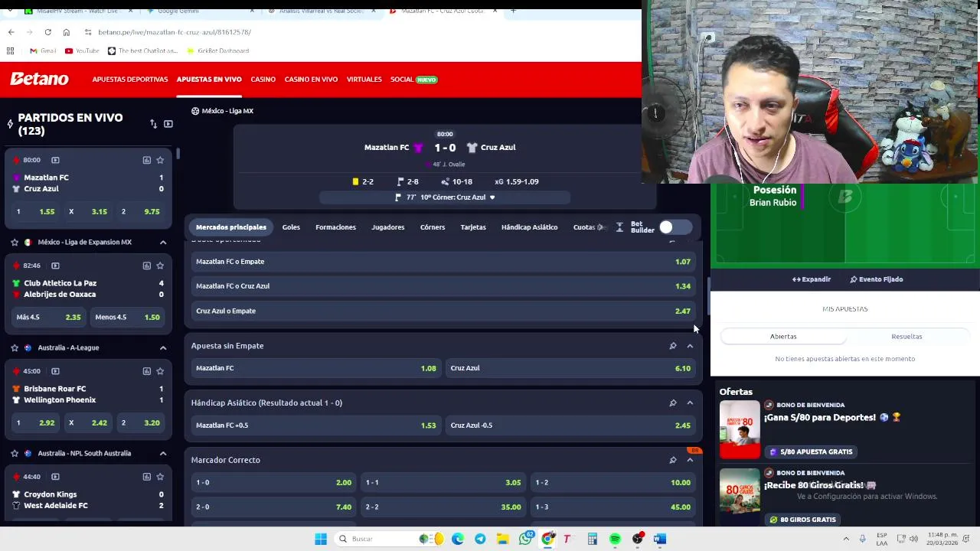Open Casino en Vivo menu item
980x551 pixels.
(311, 80)
